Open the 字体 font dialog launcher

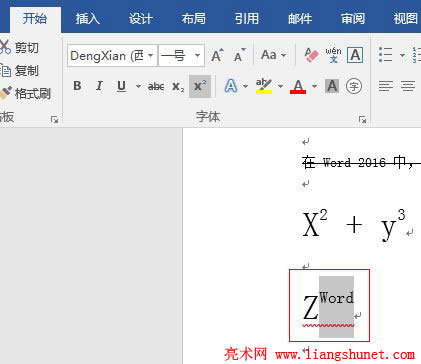(362, 119)
